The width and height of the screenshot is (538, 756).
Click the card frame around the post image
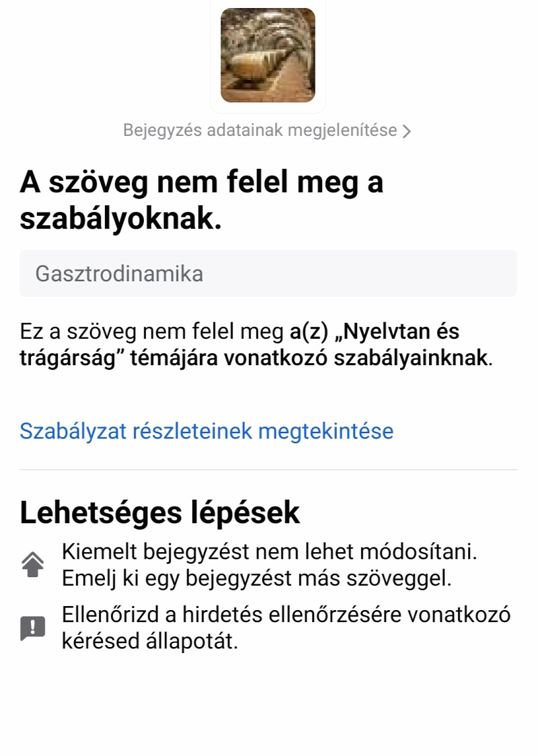click(268, 55)
